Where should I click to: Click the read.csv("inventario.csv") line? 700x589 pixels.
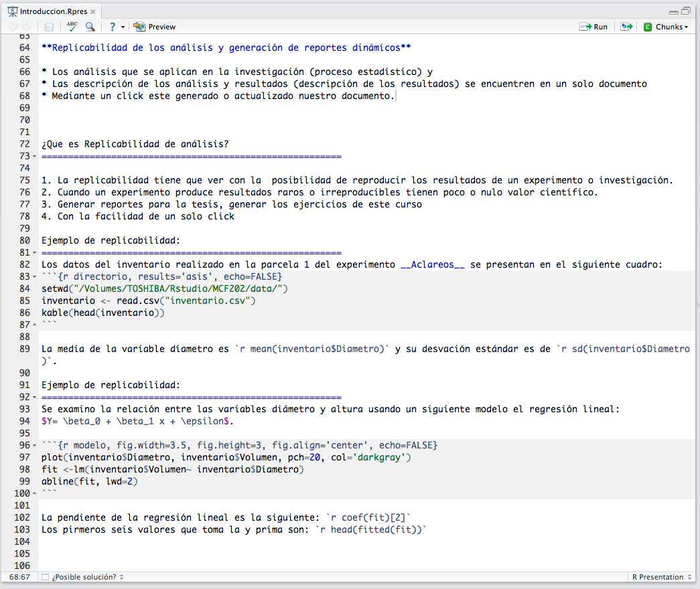tap(149, 301)
